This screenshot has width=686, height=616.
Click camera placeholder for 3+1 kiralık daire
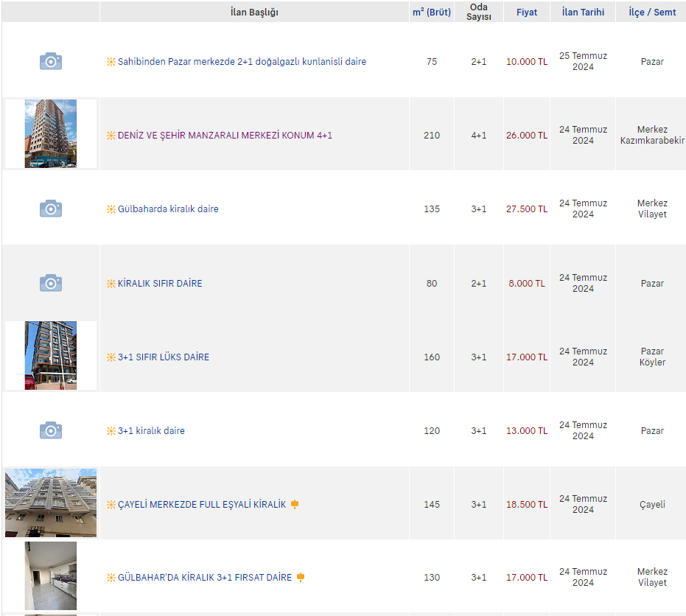[50, 430]
